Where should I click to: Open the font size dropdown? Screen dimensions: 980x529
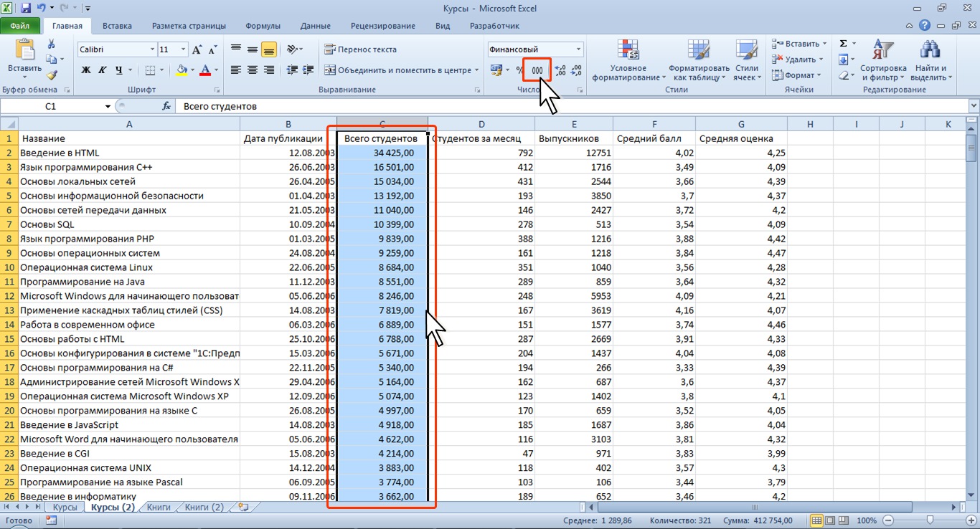coord(184,49)
